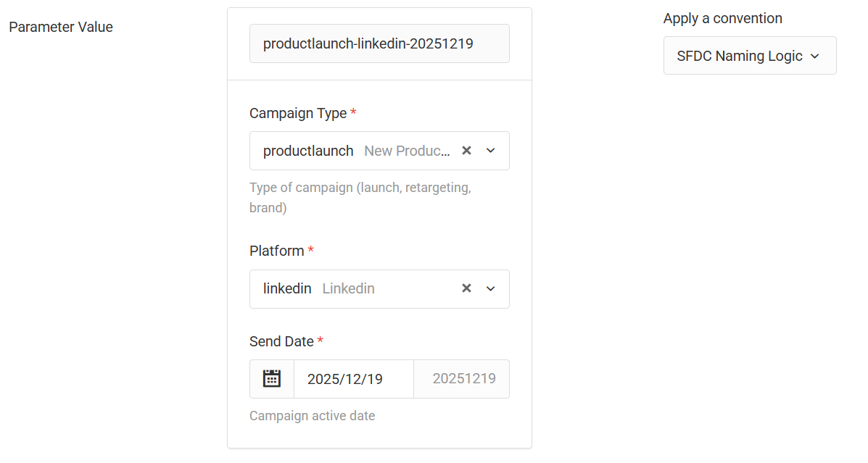The height and width of the screenshot is (463, 868).
Task: Clear the linkedin Platform selection
Action: [467, 288]
